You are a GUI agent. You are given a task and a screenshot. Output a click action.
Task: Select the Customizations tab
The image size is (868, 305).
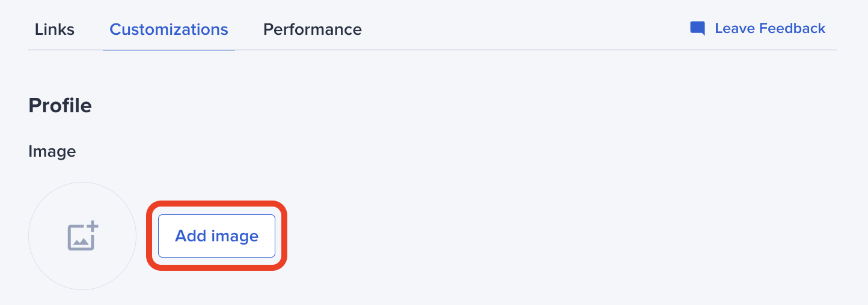(x=169, y=29)
